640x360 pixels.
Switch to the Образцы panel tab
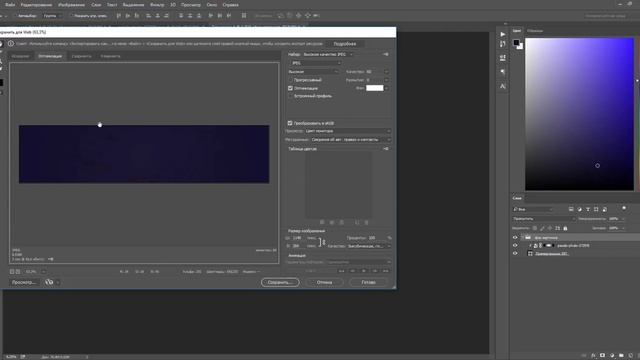pyautogui.click(x=535, y=31)
